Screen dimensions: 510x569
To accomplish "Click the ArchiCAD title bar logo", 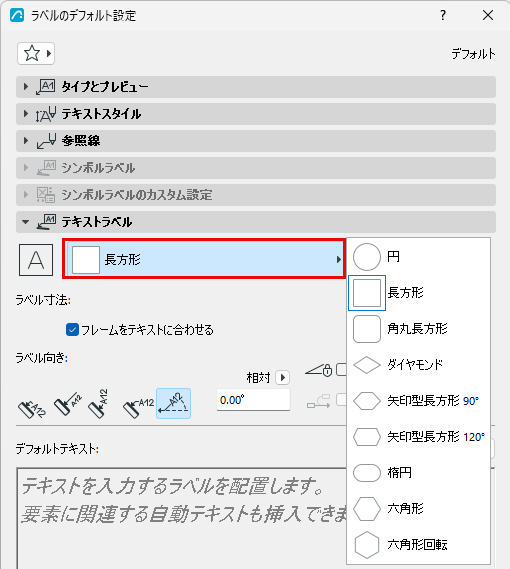I will (17, 15).
